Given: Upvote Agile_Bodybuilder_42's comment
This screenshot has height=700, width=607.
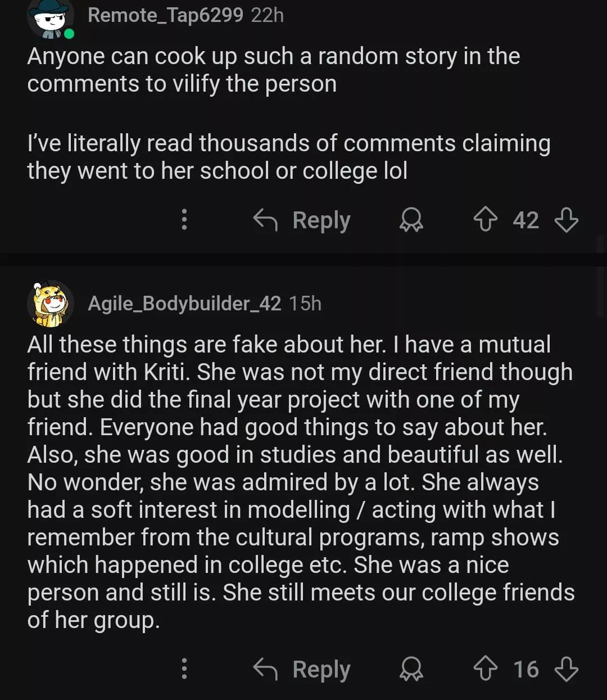Looking at the screenshot, I should pyautogui.click(x=485, y=669).
